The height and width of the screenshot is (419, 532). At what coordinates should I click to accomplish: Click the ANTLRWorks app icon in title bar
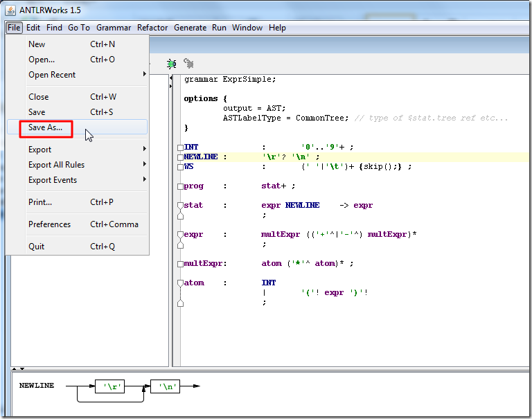tap(10, 9)
